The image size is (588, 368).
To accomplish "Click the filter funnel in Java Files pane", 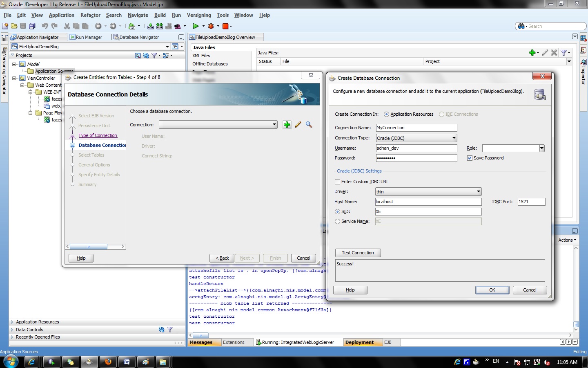I will (564, 52).
